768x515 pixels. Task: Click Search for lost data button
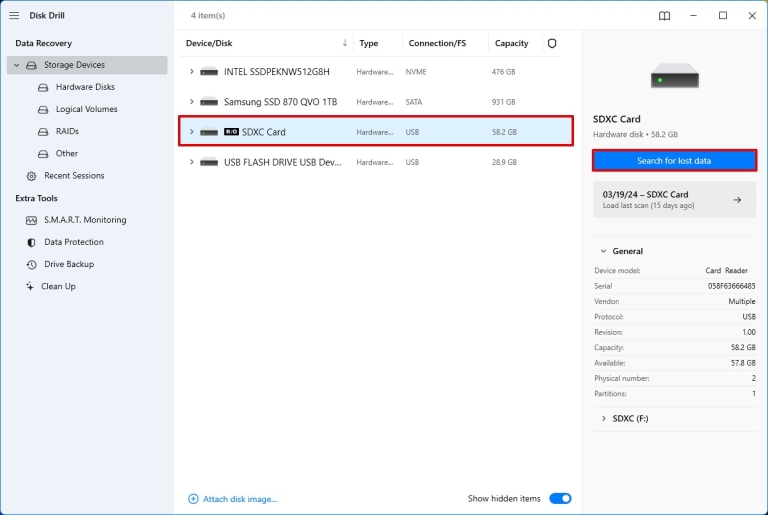tap(674, 161)
